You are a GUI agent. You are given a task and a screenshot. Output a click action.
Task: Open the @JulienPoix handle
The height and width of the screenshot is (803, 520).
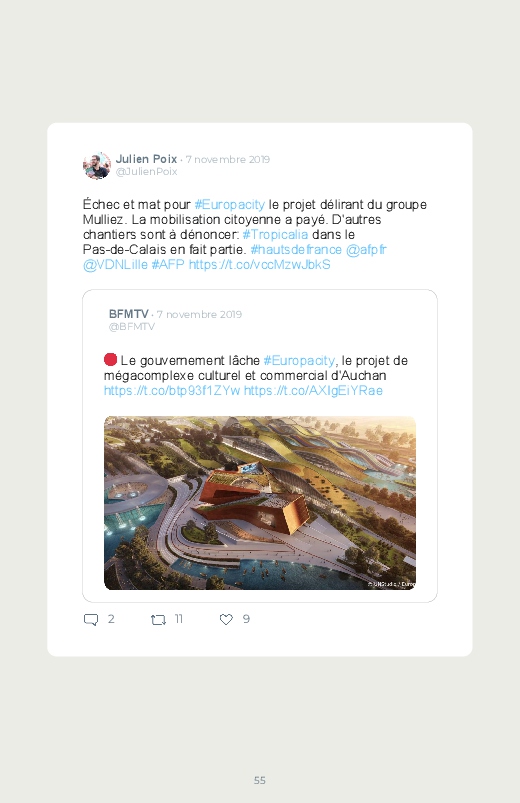147,172
